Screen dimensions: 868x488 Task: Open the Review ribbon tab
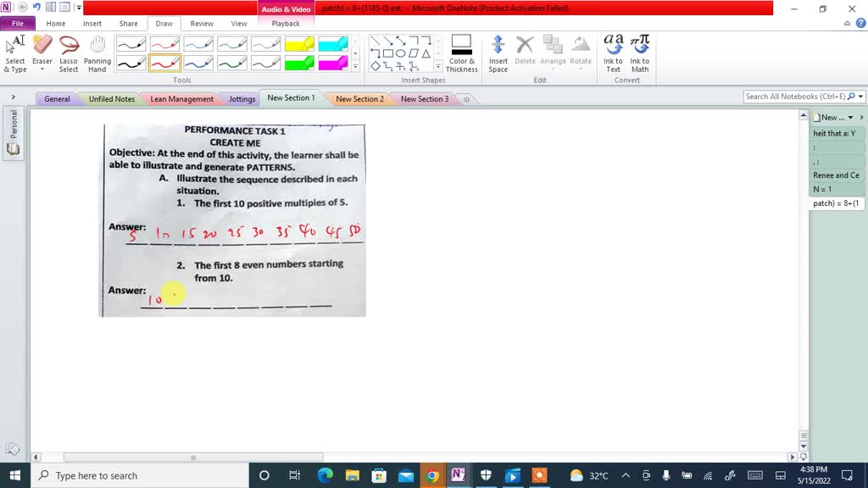click(x=202, y=24)
